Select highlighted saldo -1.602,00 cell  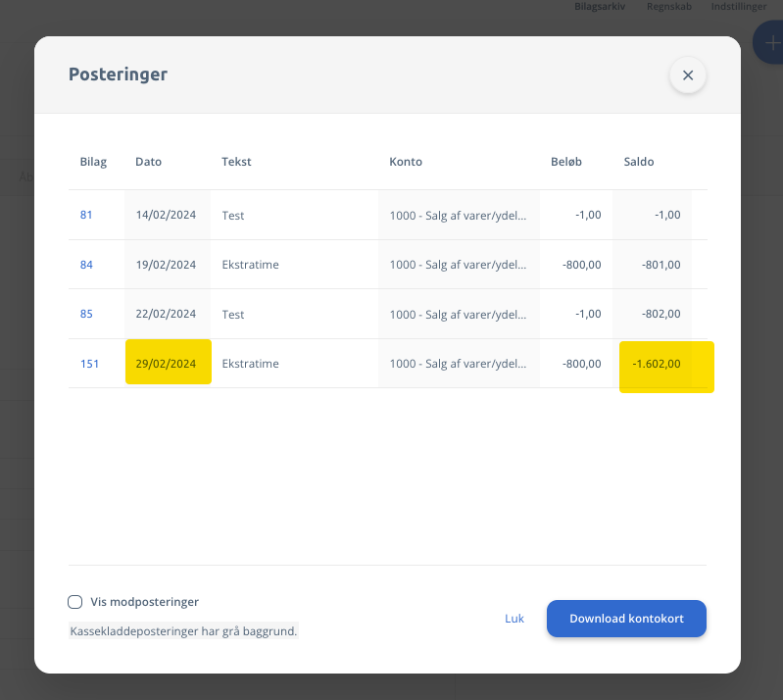[x=665, y=366]
